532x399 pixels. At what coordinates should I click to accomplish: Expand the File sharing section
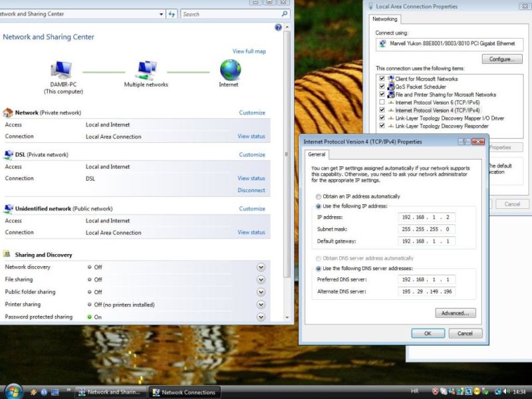[x=261, y=279]
